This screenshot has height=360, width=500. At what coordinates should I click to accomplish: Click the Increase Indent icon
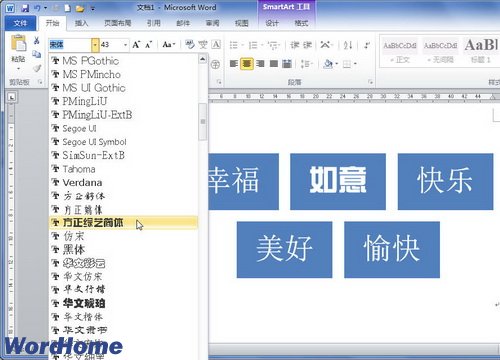point(307,45)
